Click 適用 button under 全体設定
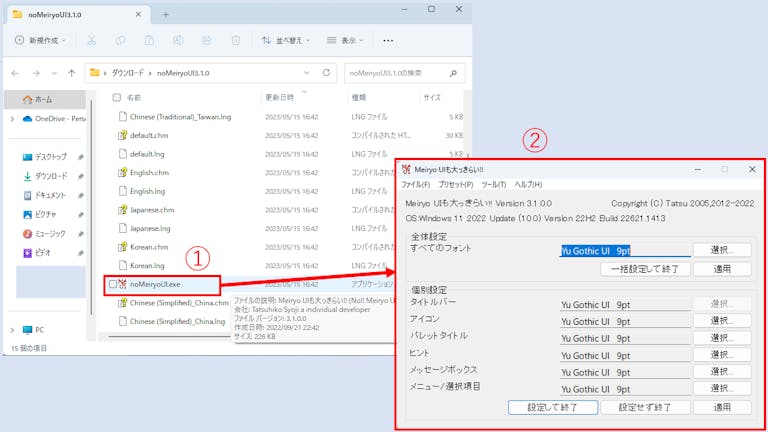Screen dimensions: 768x432 tap(722, 269)
